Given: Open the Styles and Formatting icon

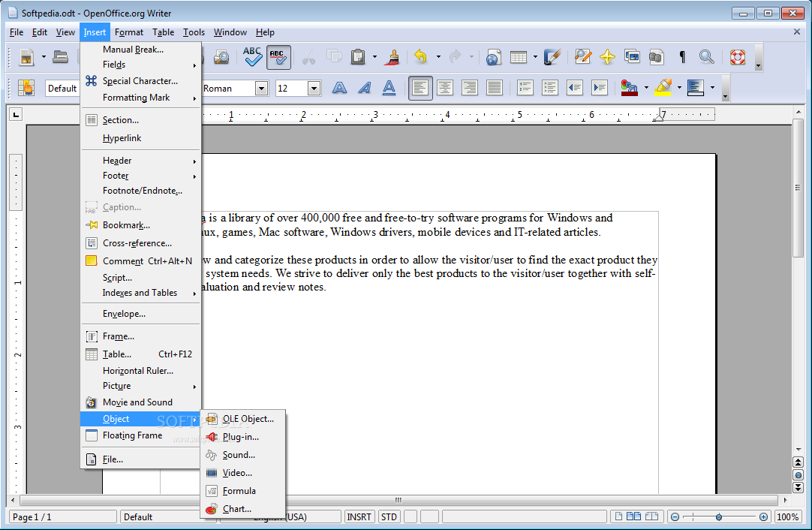Looking at the screenshot, I should coord(26,88).
